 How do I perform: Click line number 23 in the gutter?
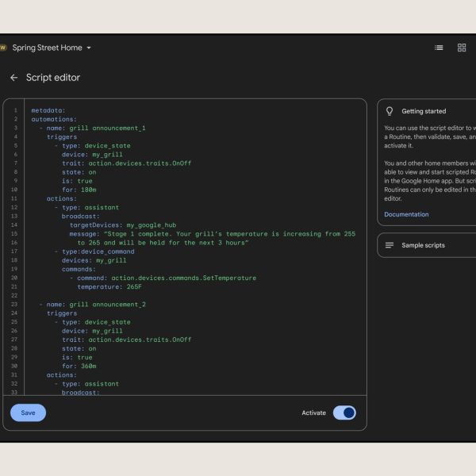coord(14,304)
